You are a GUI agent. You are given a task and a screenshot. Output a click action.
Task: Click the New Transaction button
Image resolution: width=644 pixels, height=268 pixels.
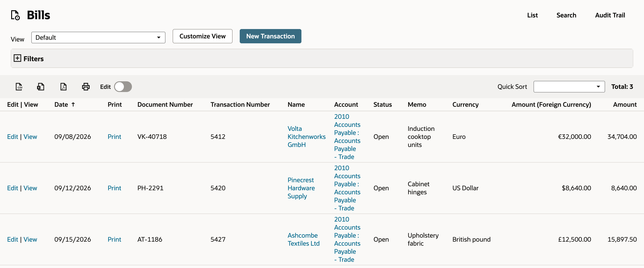[271, 36]
